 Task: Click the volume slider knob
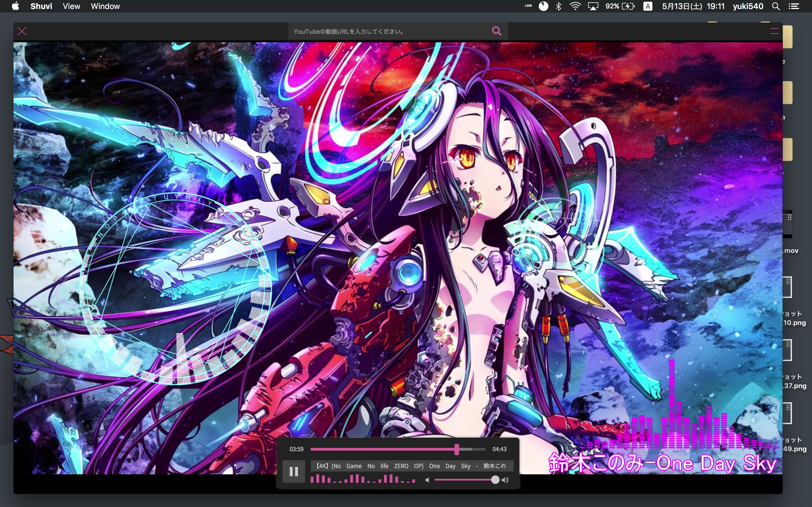pyautogui.click(x=495, y=480)
